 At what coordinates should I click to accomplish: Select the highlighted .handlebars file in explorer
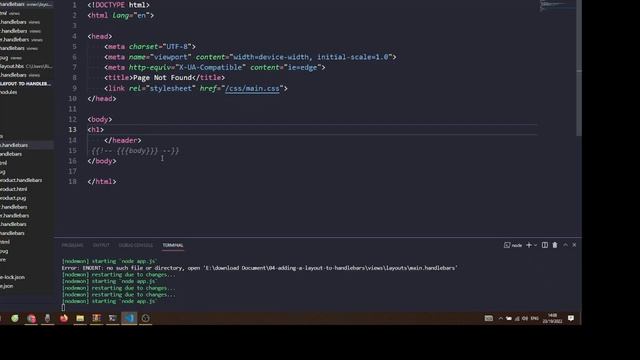[x=26, y=145]
